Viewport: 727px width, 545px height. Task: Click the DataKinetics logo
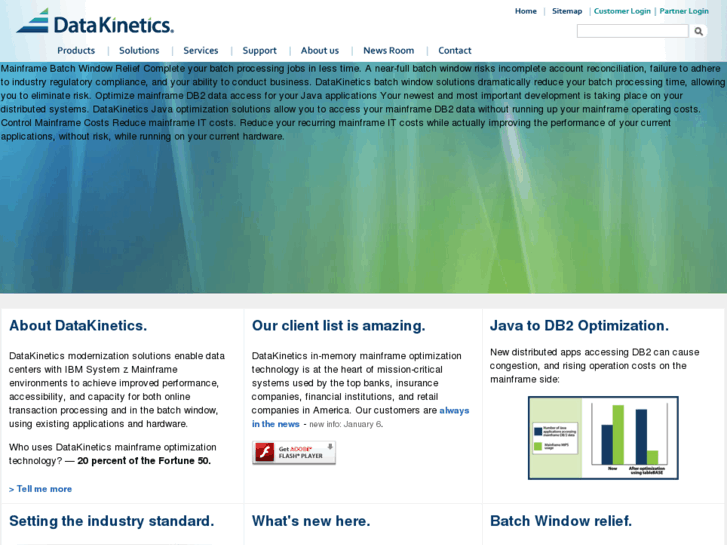tap(95, 21)
